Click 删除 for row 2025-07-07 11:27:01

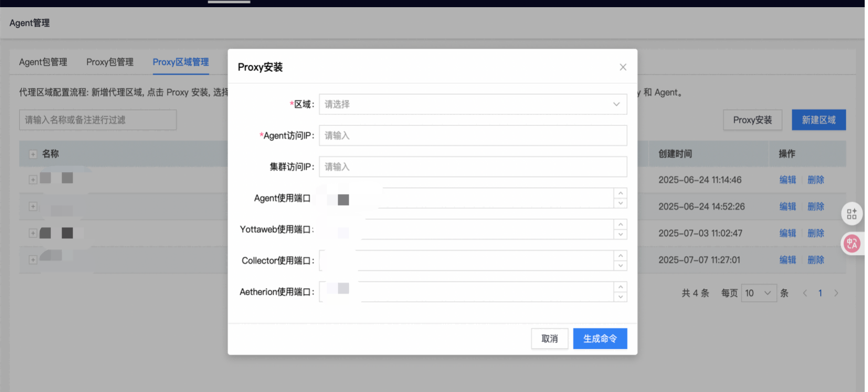[816, 260]
